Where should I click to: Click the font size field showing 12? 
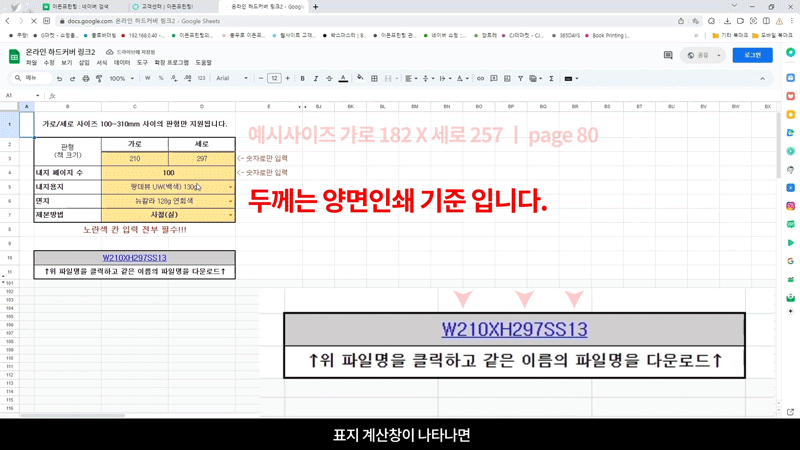click(x=274, y=79)
